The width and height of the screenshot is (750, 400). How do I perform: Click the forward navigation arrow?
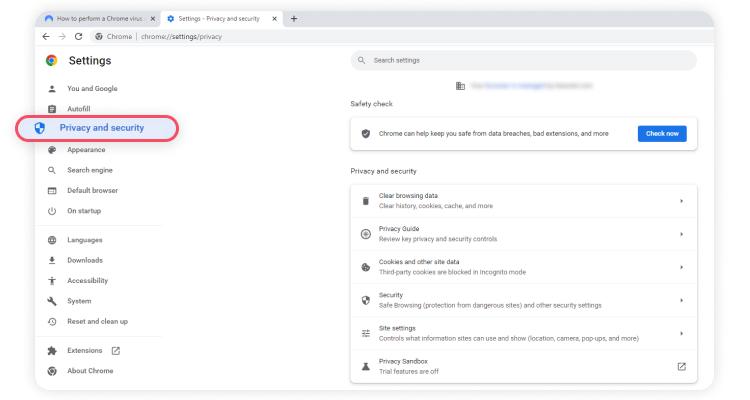coord(62,36)
